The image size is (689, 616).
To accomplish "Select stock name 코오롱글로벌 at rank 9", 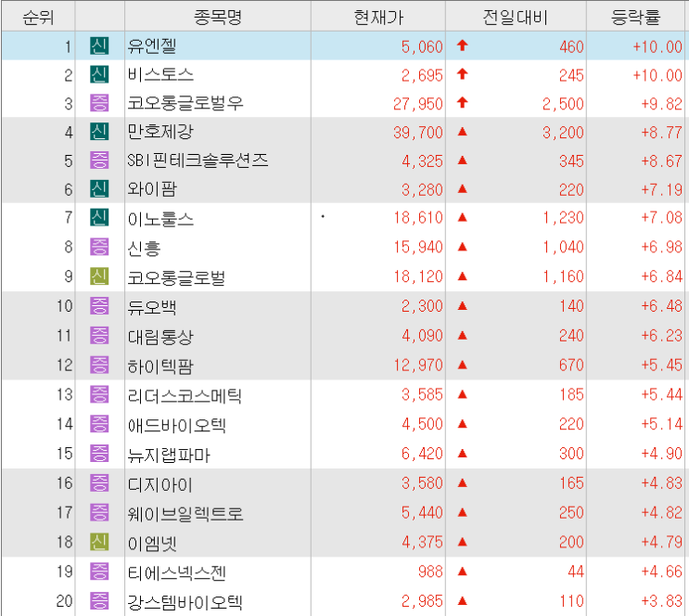I will 176,277.
